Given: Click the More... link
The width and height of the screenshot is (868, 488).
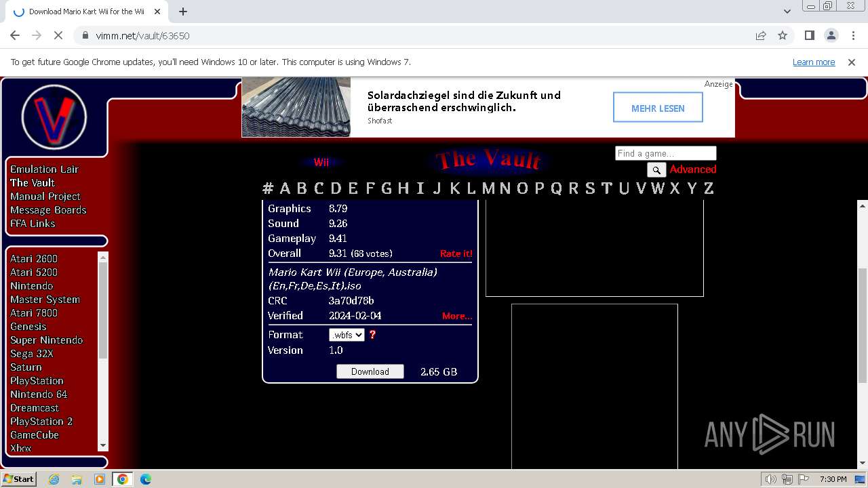Looking at the screenshot, I should coord(457,316).
